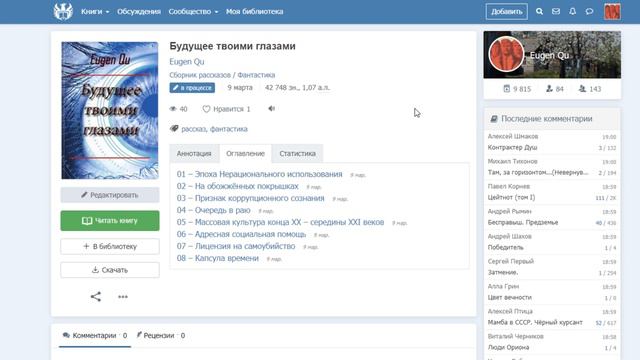Click the views eye counter showing 40
Viewport: 640px width, 360px height.
pyautogui.click(x=178, y=109)
